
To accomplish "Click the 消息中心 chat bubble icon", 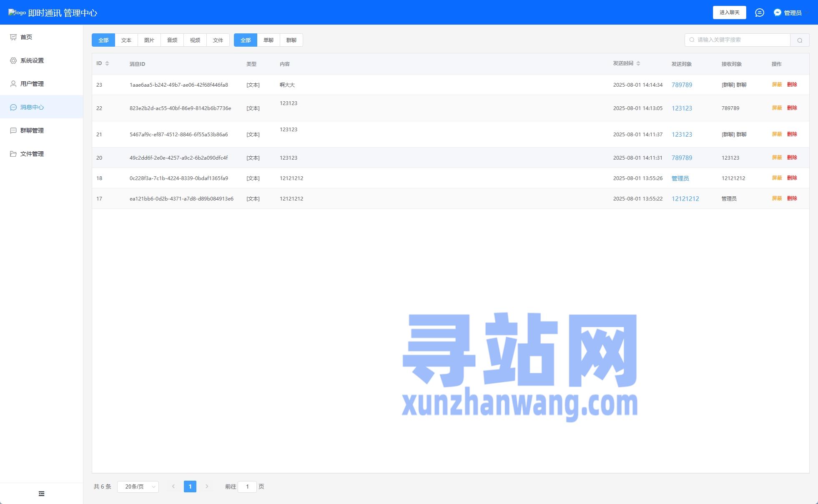I will click(x=13, y=107).
